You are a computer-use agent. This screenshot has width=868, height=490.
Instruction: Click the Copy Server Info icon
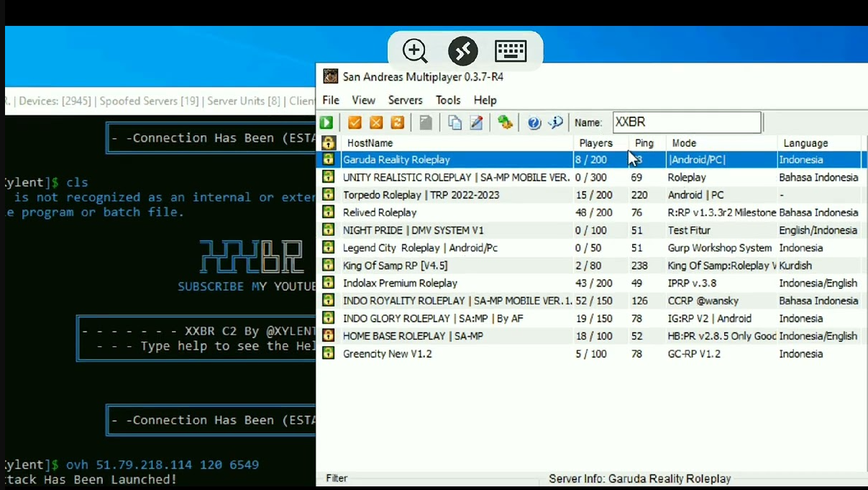tap(454, 123)
